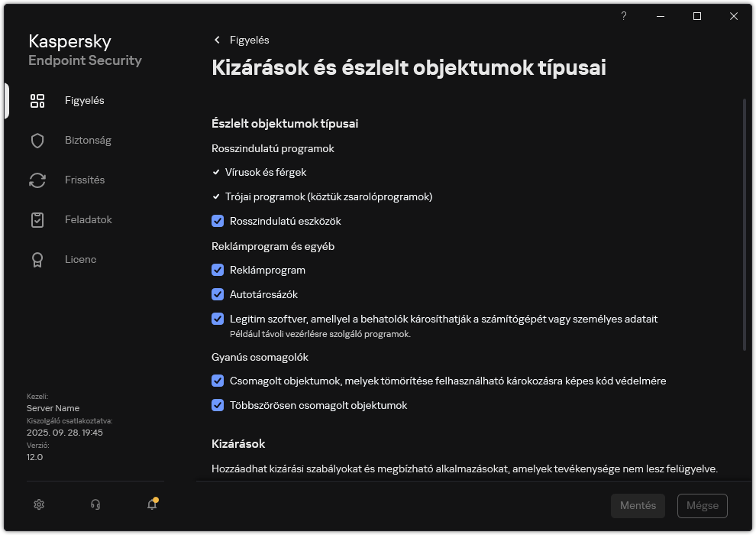Viewport: 756px width, 535px height.
Task: Open application settings via the gear icon
Action: point(38,504)
